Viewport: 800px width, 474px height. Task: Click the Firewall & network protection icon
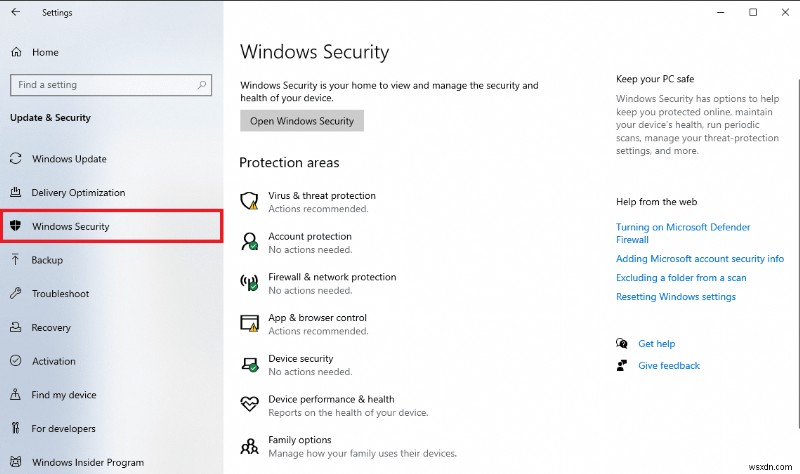(250, 283)
